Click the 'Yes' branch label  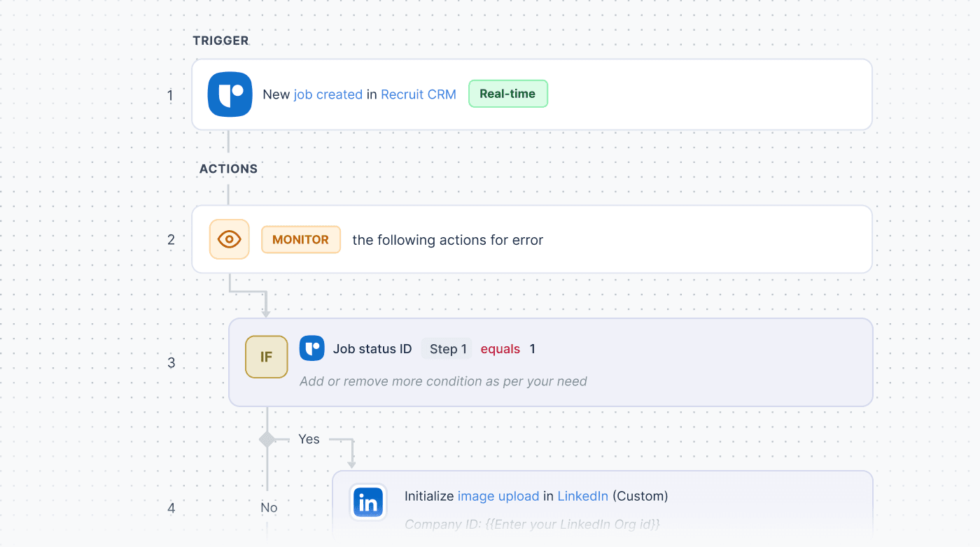(x=309, y=439)
